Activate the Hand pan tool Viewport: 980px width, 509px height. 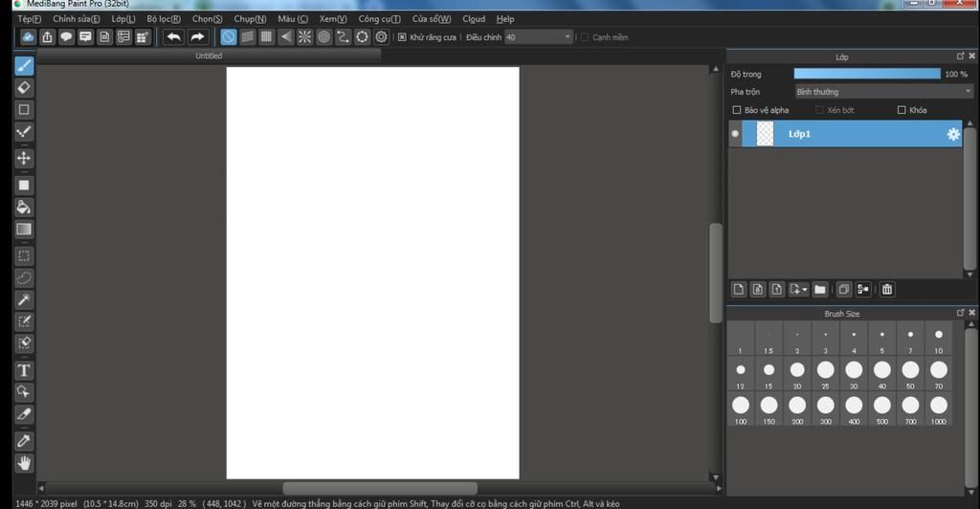[x=24, y=464]
